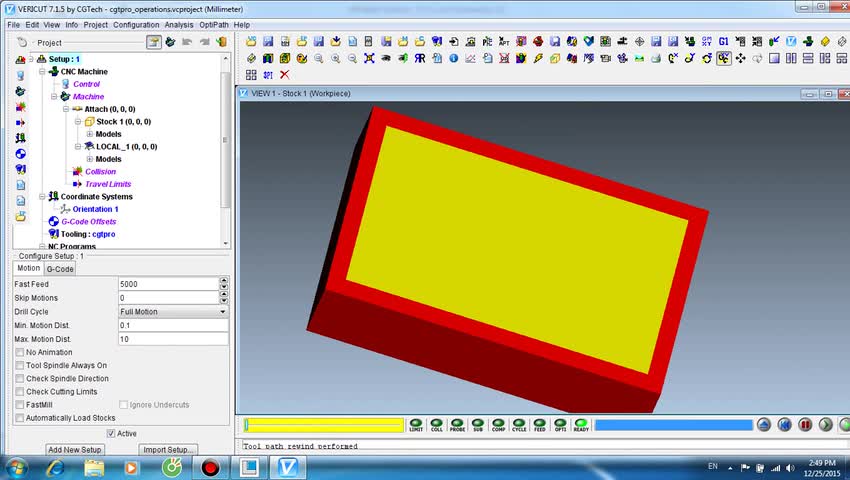Uncheck the Active checkbox
The image size is (850, 480).
pos(111,433)
